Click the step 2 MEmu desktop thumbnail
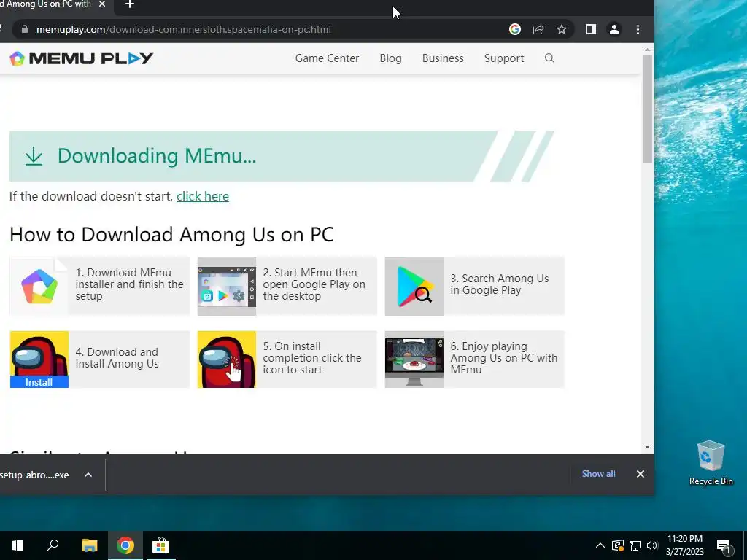 pos(227,286)
